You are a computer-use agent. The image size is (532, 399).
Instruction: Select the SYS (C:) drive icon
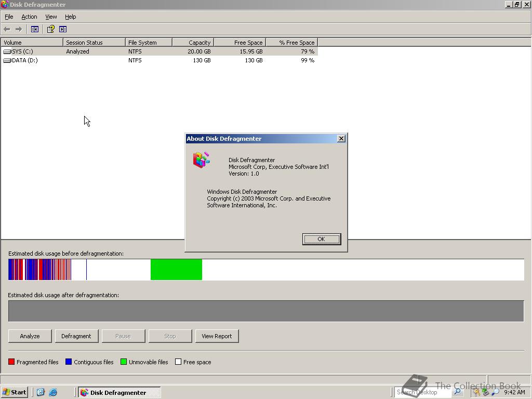click(7, 51)
